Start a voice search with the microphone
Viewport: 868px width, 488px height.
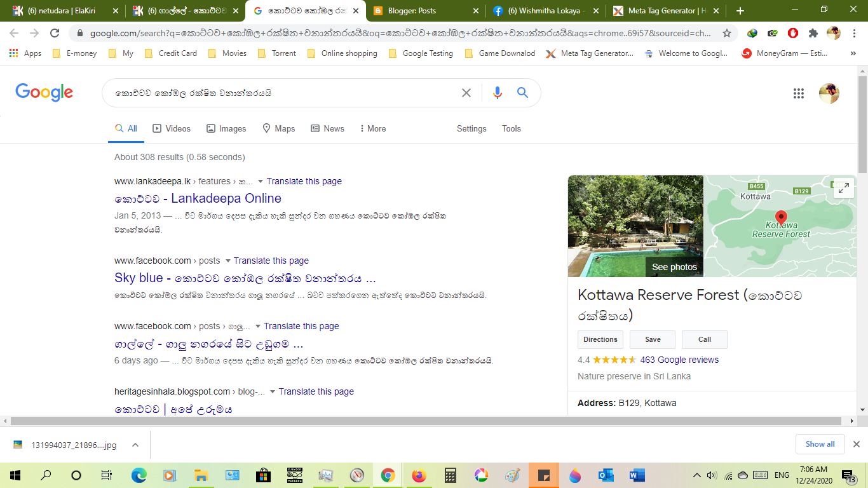tap(498, 93)
